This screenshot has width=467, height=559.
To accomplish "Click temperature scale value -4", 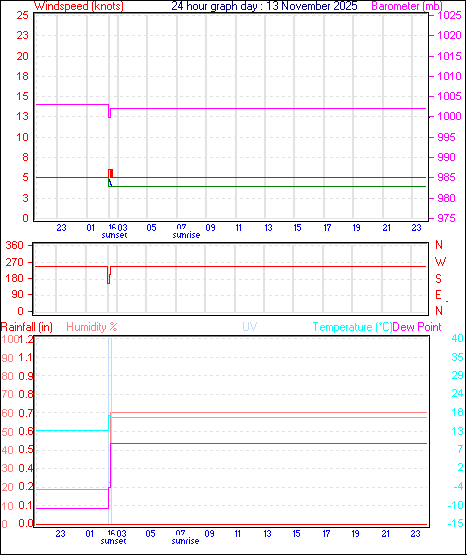I will tap(458, 486).
